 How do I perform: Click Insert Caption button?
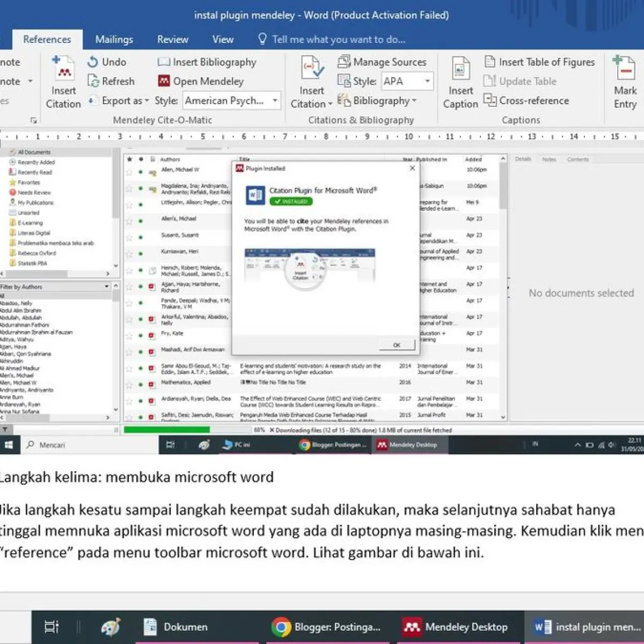tap(460, 82)
